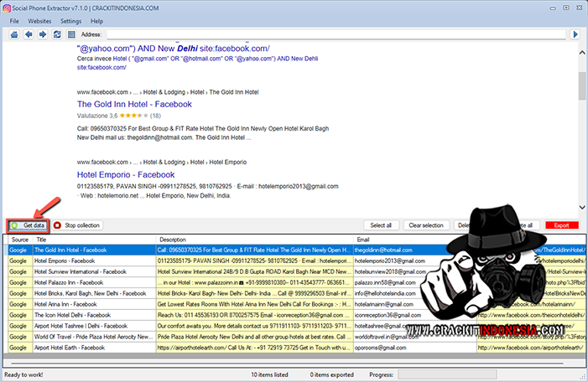Screen dimensions: 588x382
Task: Go back with the left arrow icon
Action: [x=29, y=34]
